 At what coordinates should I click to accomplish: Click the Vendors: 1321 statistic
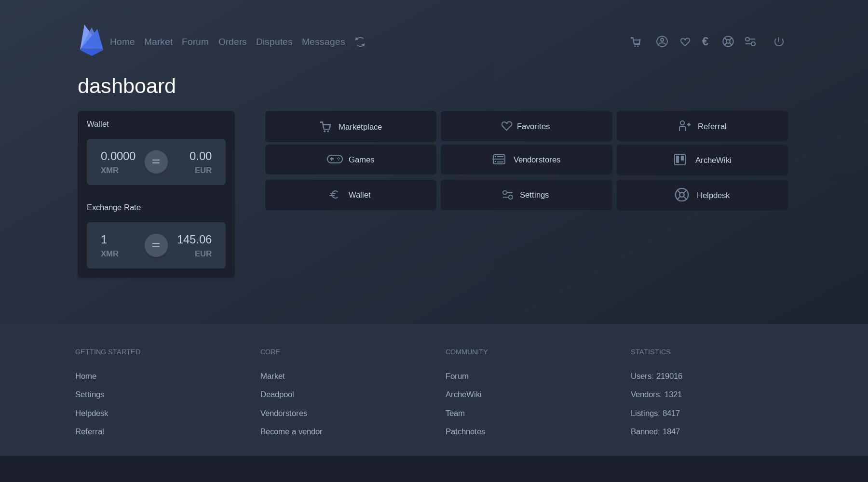click(x=656, y=394)
